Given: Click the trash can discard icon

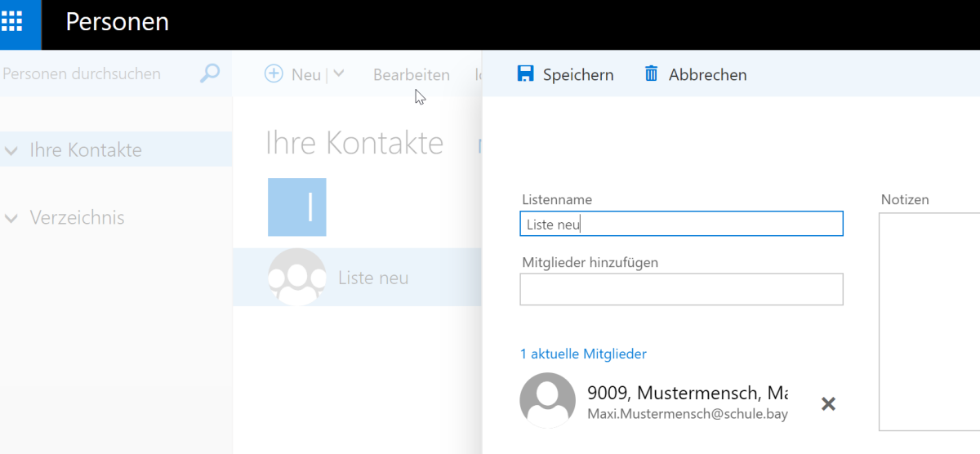Looking at the screenshot, I should coord(651,74).
